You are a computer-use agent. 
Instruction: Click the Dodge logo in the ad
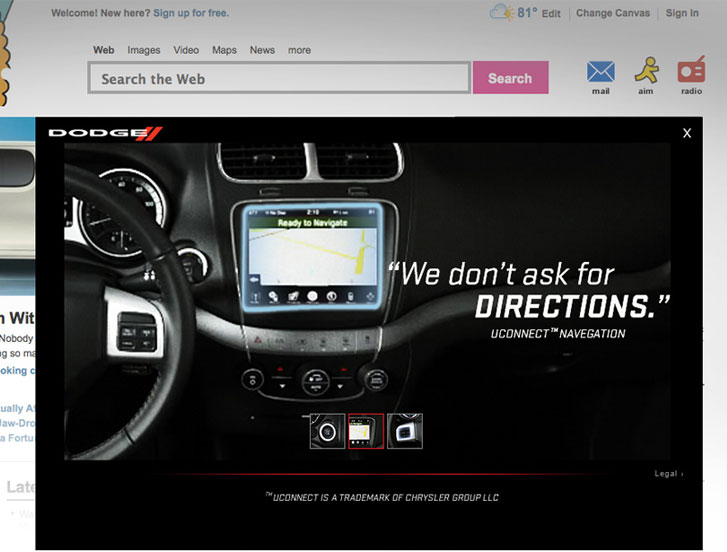[x=105, y=133]
